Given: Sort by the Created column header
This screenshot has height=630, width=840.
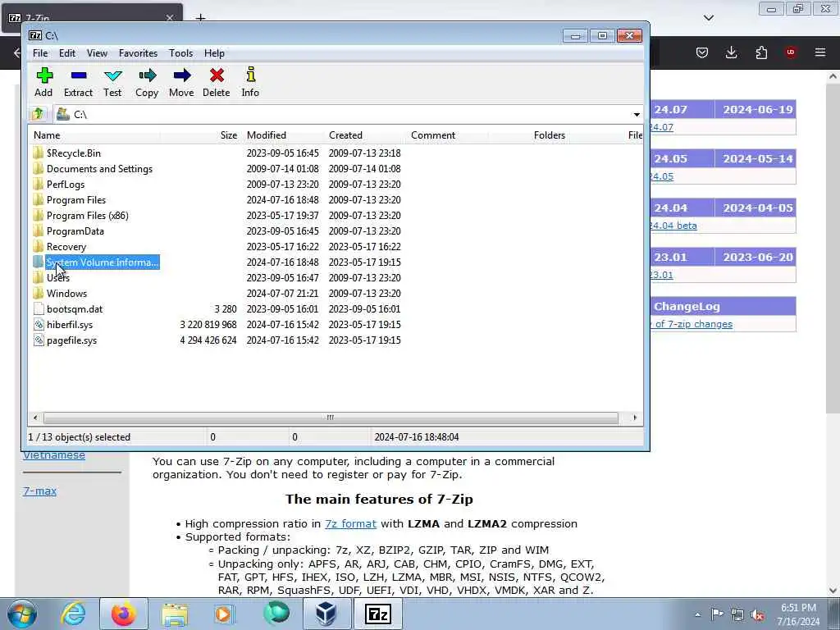Looking at the screenshot, I should point(364,135).
